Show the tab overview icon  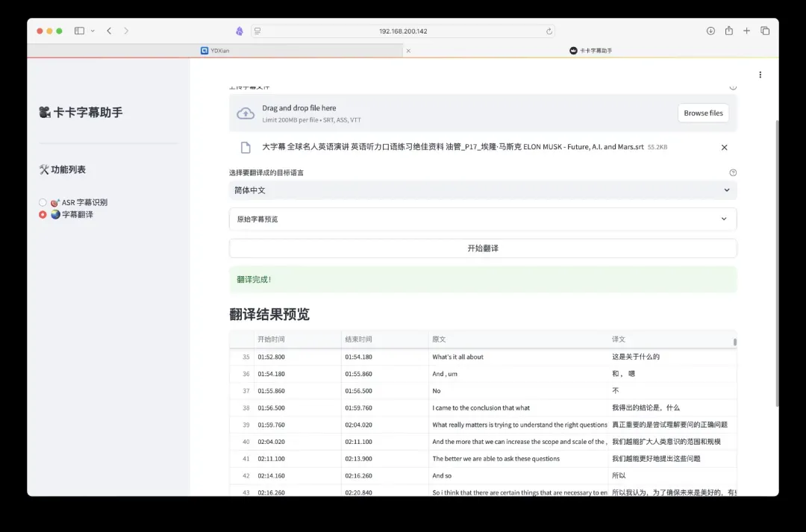pos(765,31)
